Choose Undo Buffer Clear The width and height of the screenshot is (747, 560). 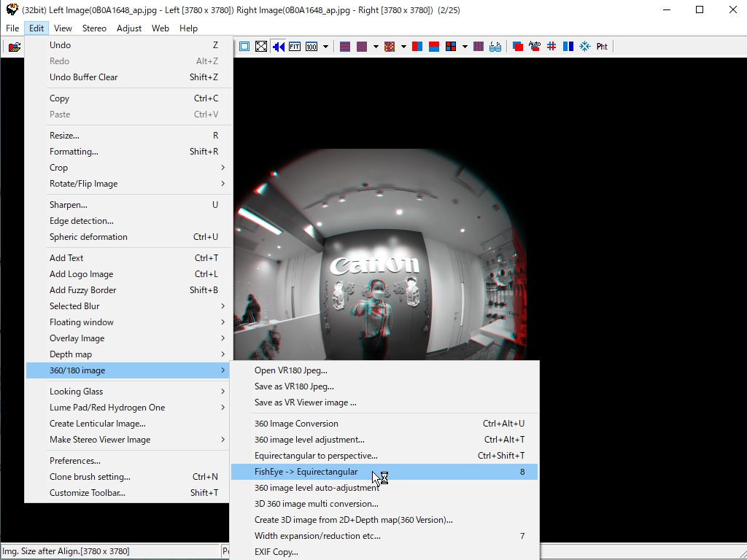point(128,77)
